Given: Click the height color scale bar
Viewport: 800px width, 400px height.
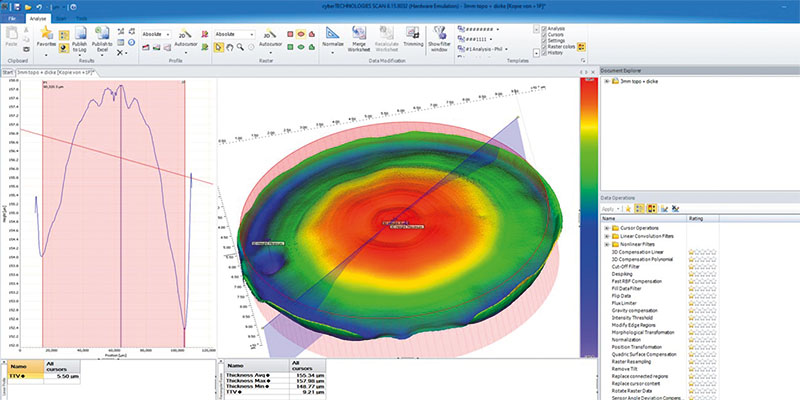Looking at the screenshot, I should tap(588, 218).
